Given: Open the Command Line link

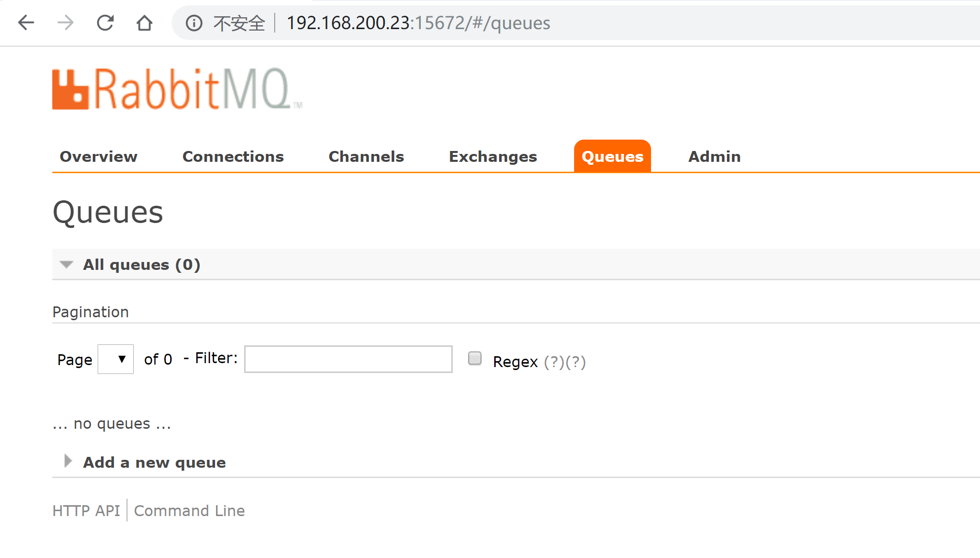Looking at the screenshot, I should (189, 511).
